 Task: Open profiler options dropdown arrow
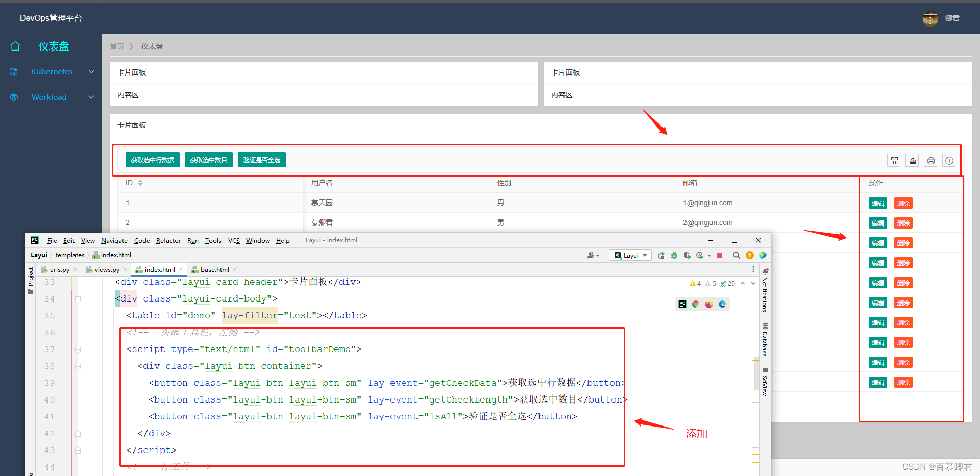(709, 256)
